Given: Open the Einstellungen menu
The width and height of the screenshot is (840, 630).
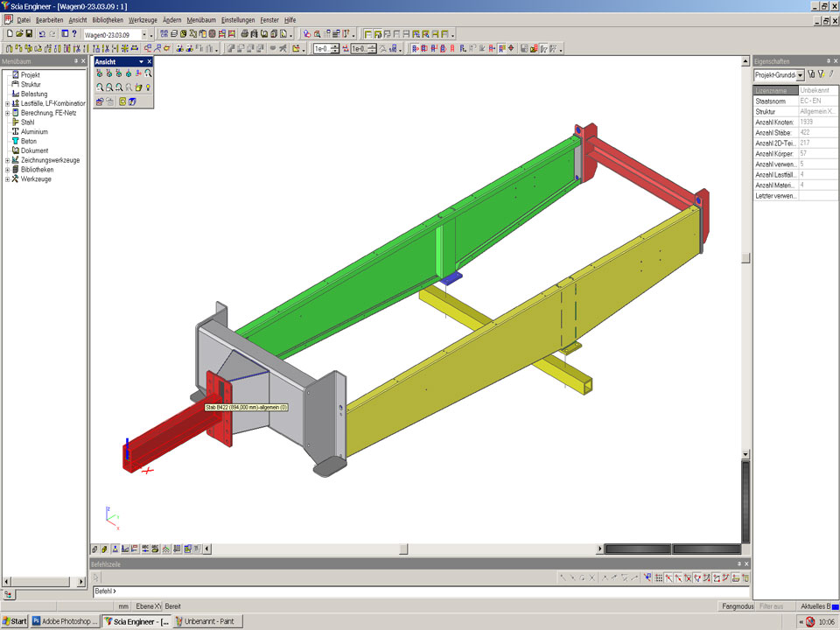Looking at the screenshot, I should click(x=238, y=19).
